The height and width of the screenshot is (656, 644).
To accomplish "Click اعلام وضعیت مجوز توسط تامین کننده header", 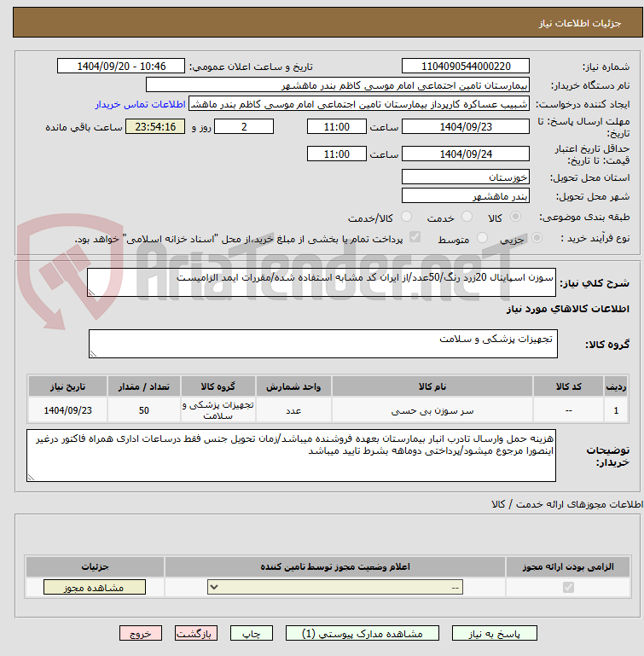I will 335,566.
